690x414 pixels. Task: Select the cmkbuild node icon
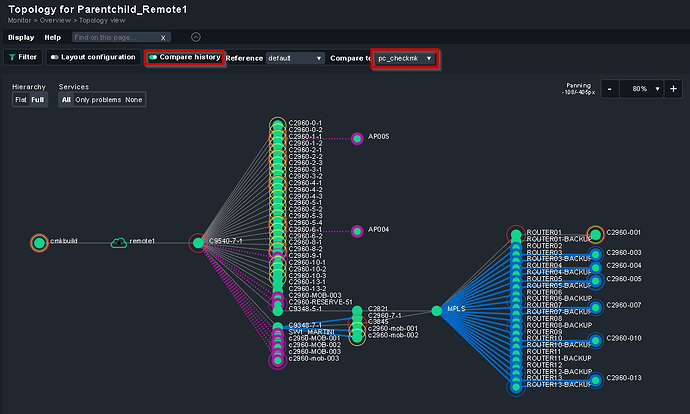[x=39, y=242]
